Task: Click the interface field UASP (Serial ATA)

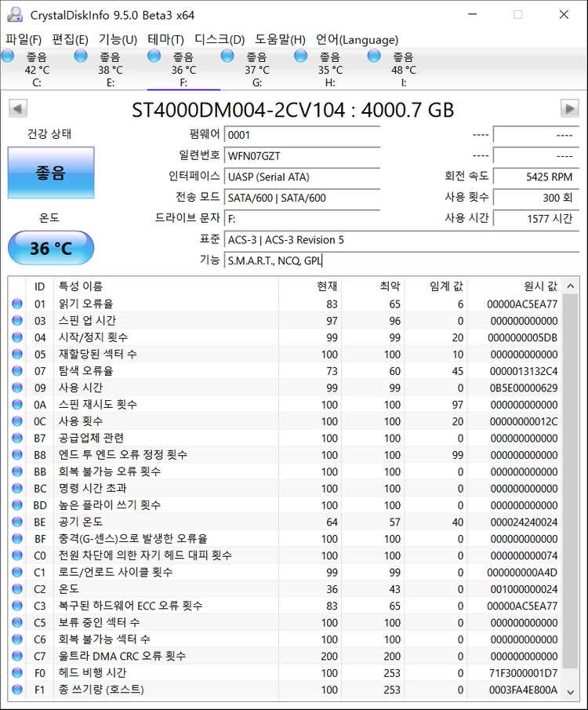Action: coord(302,177)
